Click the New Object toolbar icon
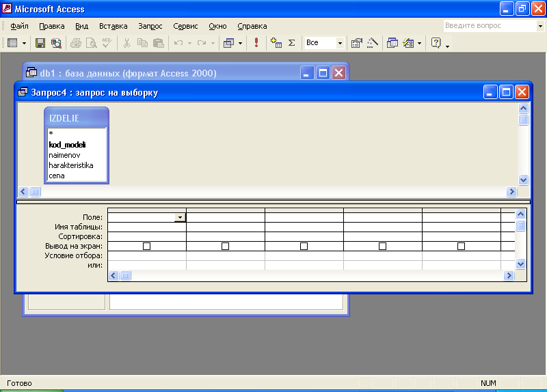 pos(408,43)
